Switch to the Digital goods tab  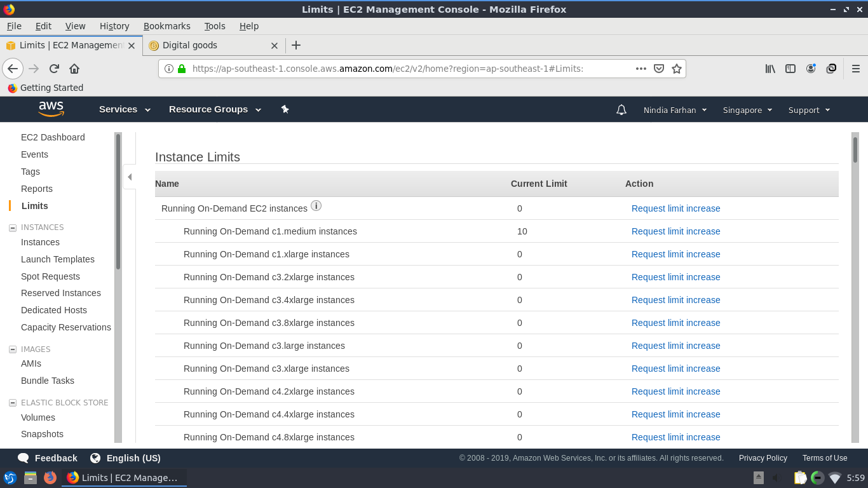214,45
